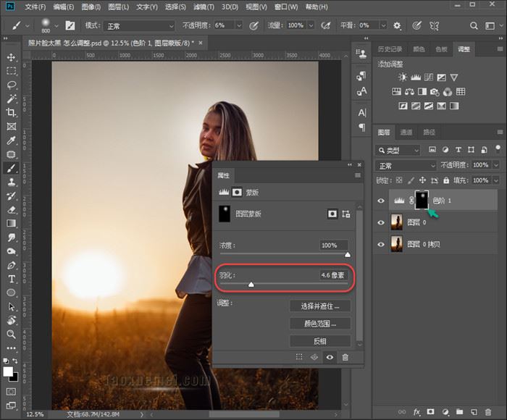Open the brush 模式 blend mode dropdown
The image size is (507, 420).
136,25
